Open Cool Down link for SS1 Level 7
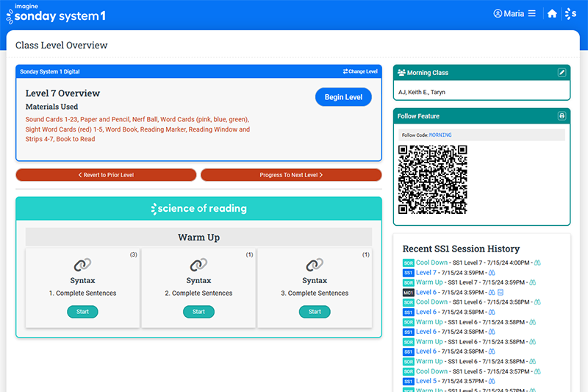 click(431, 263)
